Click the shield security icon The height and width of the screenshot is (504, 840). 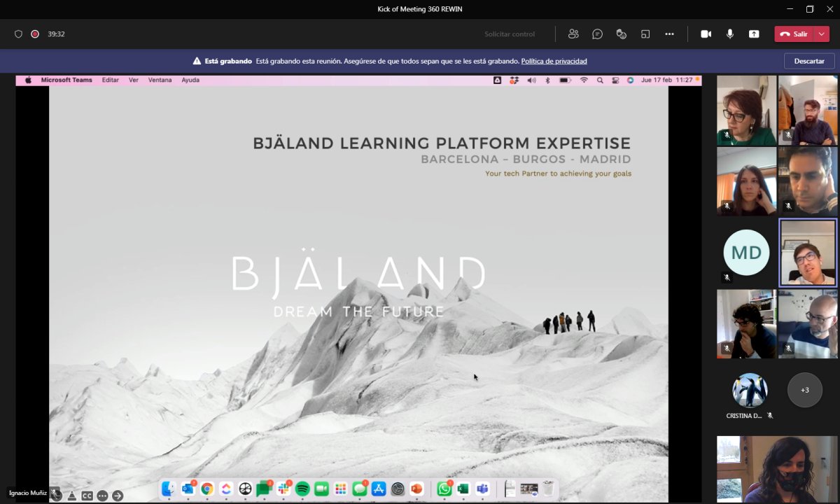pos(18,34)
